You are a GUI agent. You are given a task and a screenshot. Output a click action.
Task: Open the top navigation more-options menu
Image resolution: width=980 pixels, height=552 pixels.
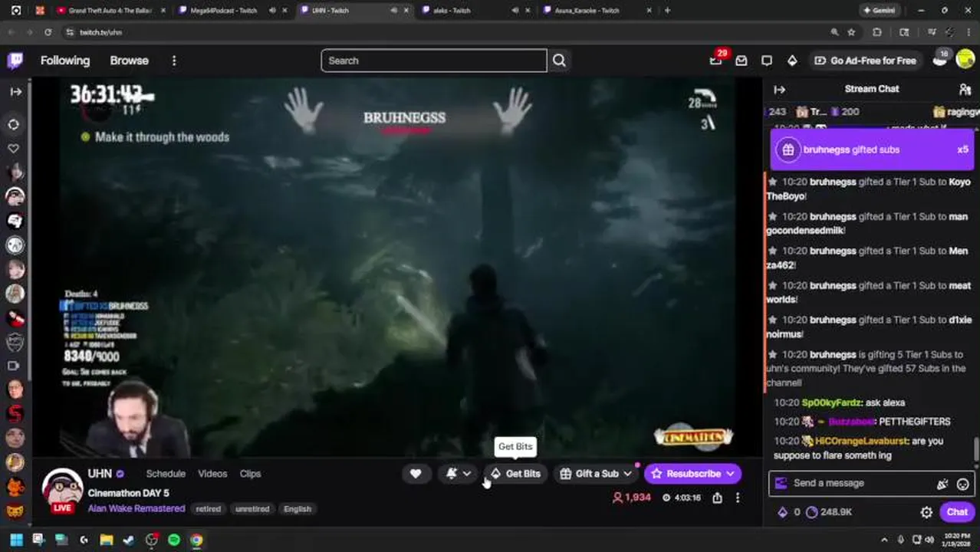174,61
